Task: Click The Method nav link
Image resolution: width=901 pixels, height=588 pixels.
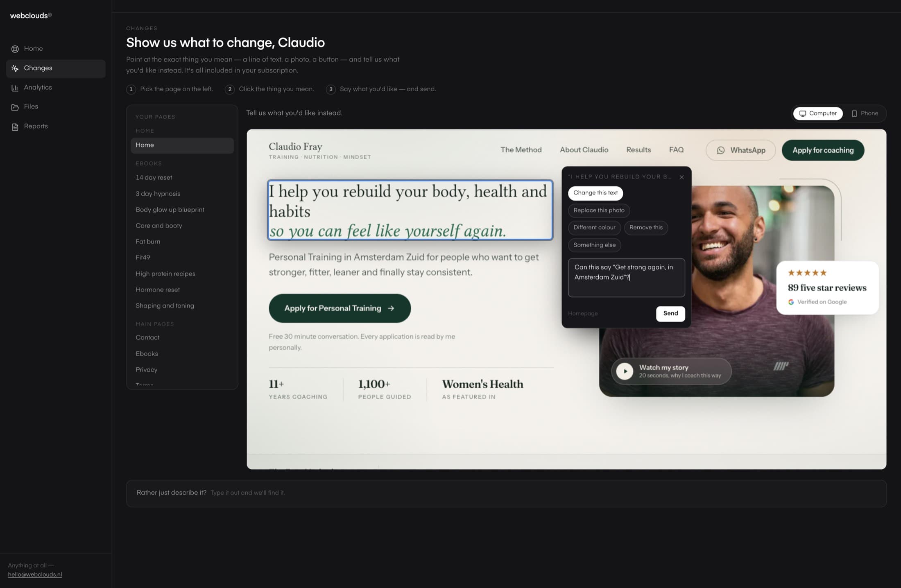Action: [x=521, y=150]
